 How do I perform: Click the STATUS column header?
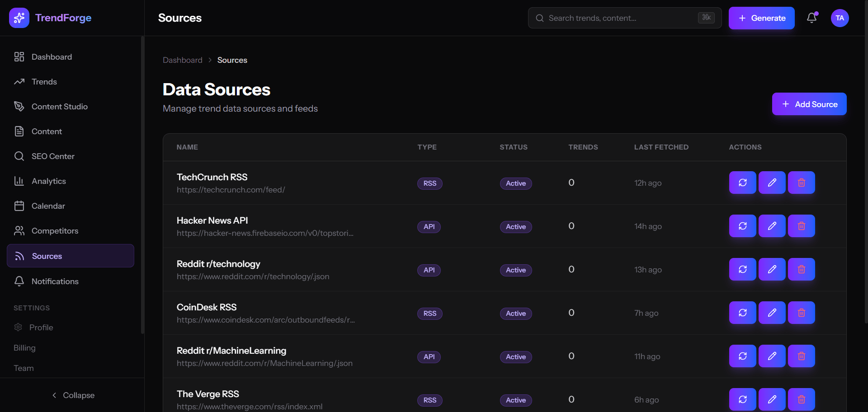514,147
